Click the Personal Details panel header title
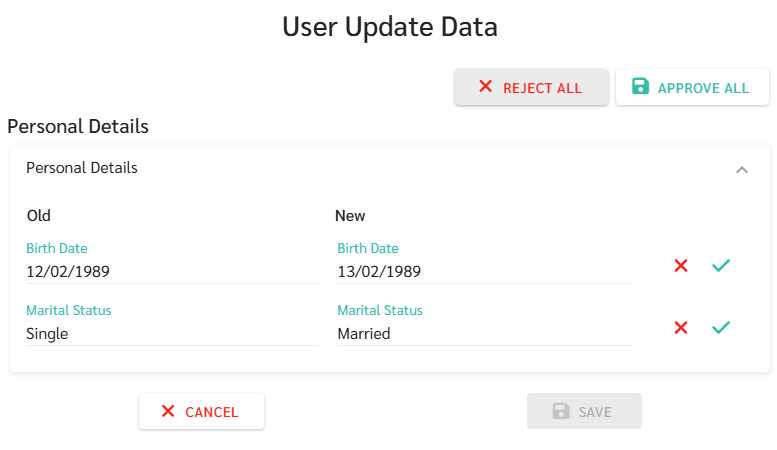Viewport: 777px width, 450px height. coord(82,168)
